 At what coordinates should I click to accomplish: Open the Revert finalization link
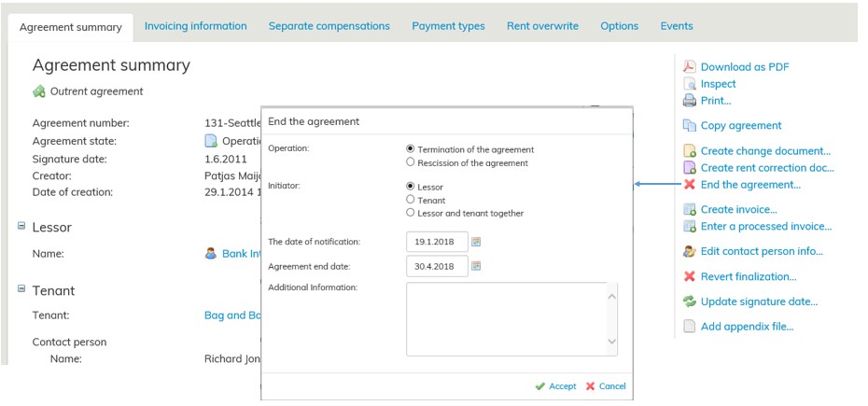click(748, 276)
